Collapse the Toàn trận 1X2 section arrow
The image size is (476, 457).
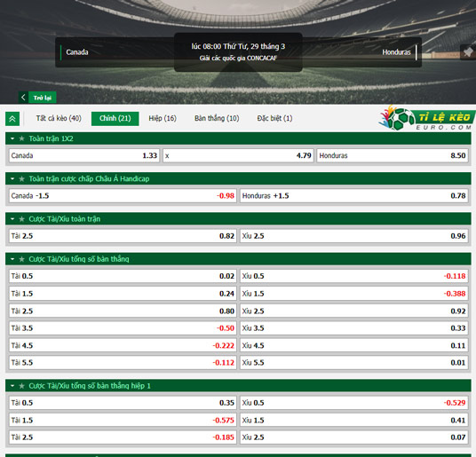(12, 138)
